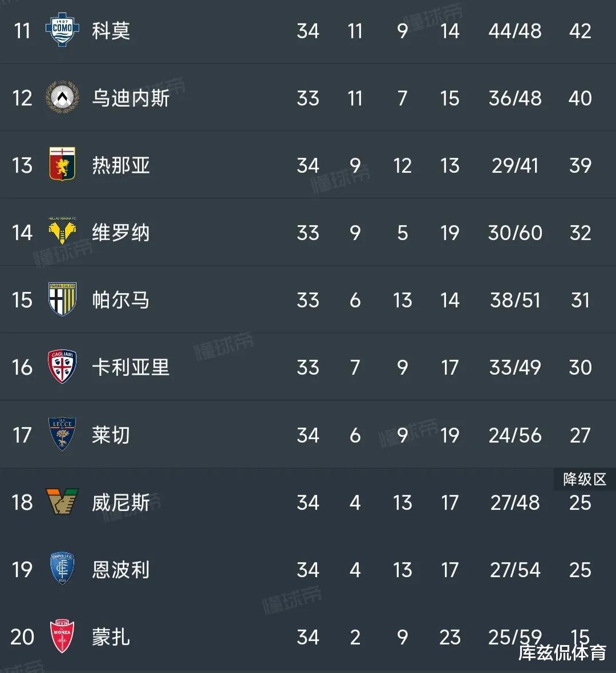The height and width of the screenshot is (673, 616).
Task: Click the 库兹侃体育 watermark text
Action: 562,653
